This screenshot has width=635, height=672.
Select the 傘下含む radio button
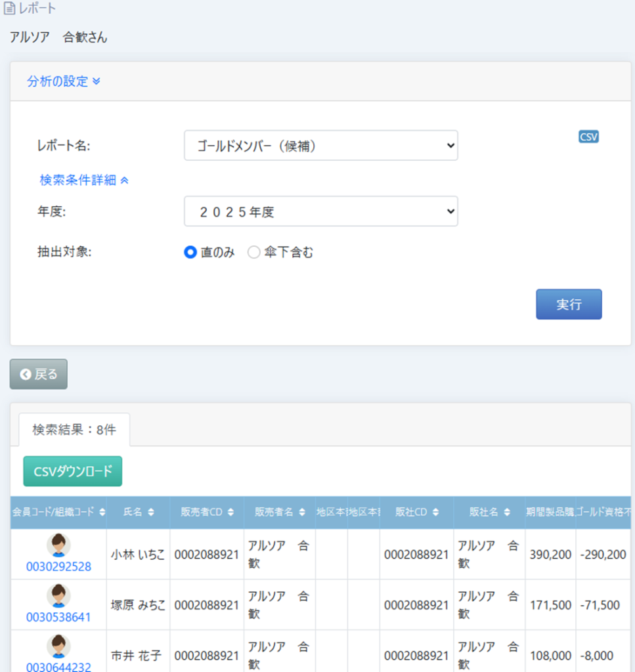254,253
